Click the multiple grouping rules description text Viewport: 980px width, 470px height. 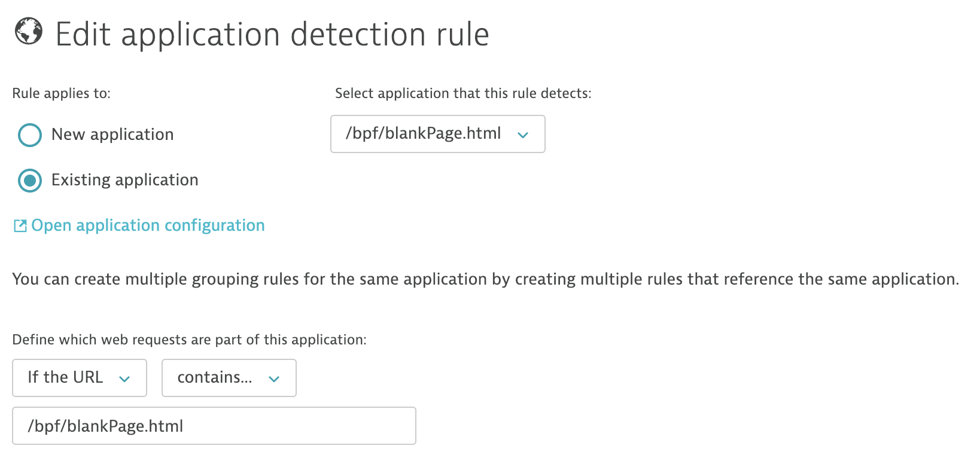pos(485,279)
